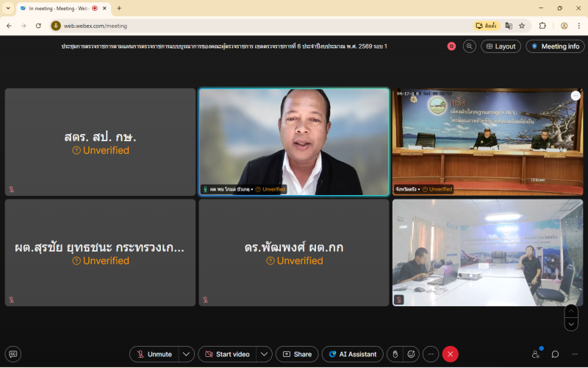Click the red leave meeting button
The image size is (588, 368).
(x=450, y=354)
